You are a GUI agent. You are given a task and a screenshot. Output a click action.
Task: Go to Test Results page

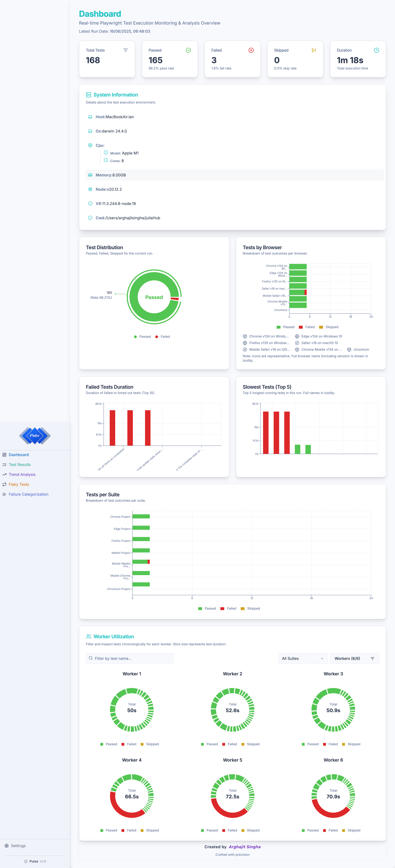[19, 464]
